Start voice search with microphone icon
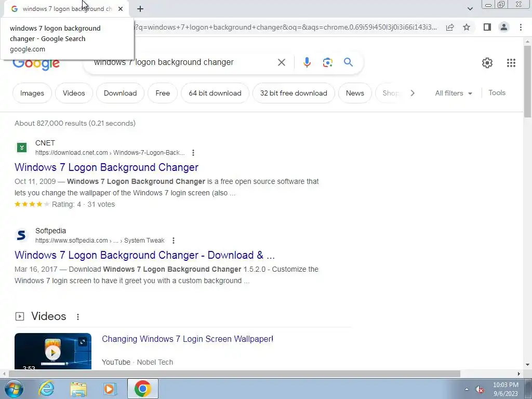532x399 pixels. pyautogui.click(x=307, y=62)
